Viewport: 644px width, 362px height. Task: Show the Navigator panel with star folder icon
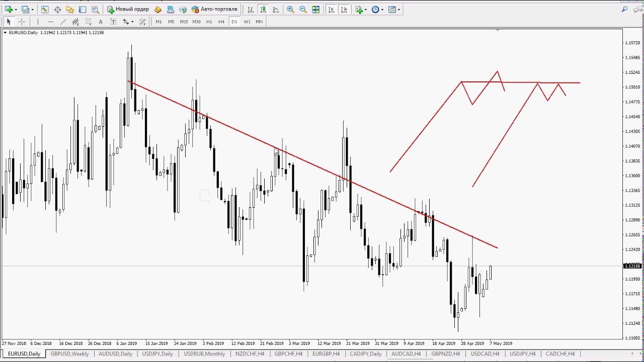(70, 10)
